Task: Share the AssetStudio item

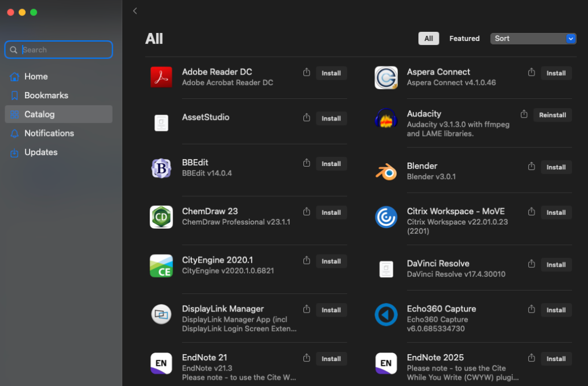Action: coord(307,118)
